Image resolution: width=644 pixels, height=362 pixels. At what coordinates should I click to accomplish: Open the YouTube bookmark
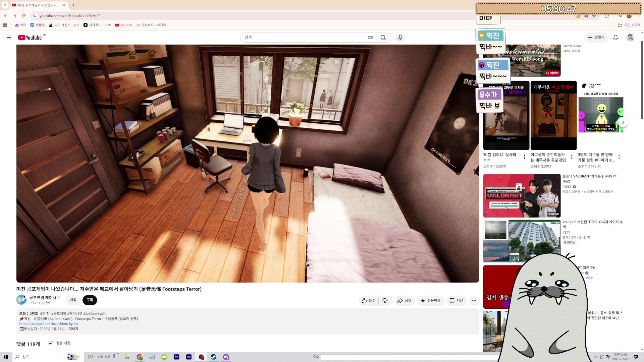click(123, 25)
